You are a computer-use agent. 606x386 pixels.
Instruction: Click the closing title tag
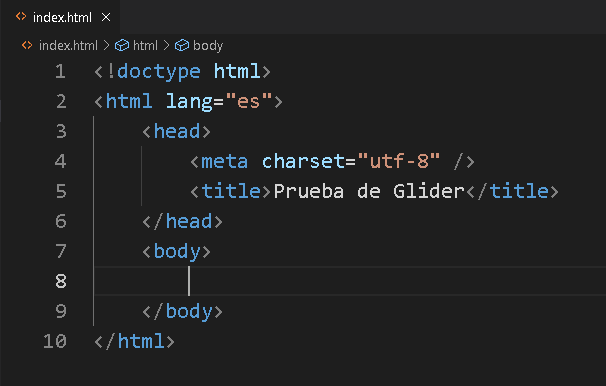point(512,192)
